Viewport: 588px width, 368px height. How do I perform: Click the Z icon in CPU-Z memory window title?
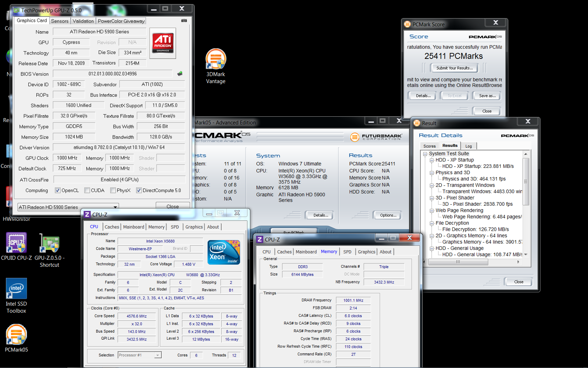pyautogui.click(x=259, y=239)
